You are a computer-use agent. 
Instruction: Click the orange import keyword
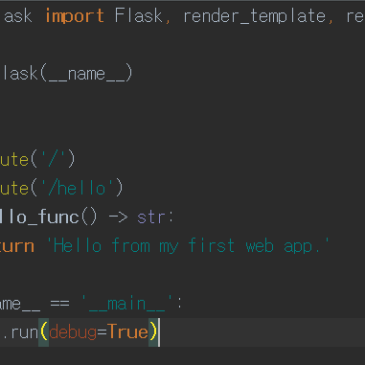pyautogui.click(x=74, y=16)
